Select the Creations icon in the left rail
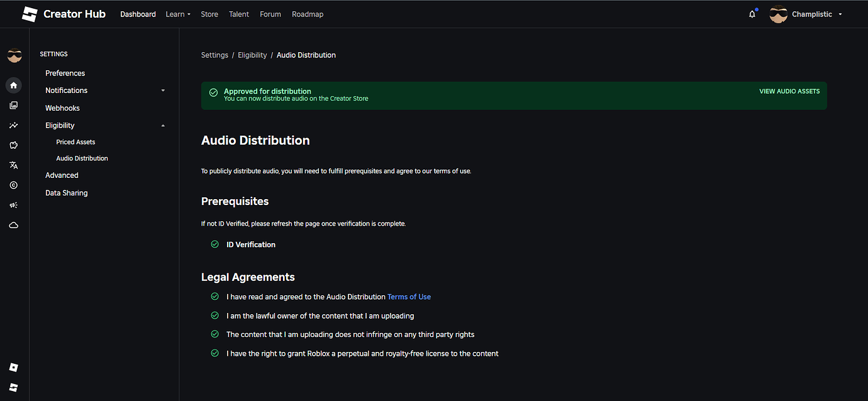The width and height of the screenshot is (868, 401). point(13,105)
